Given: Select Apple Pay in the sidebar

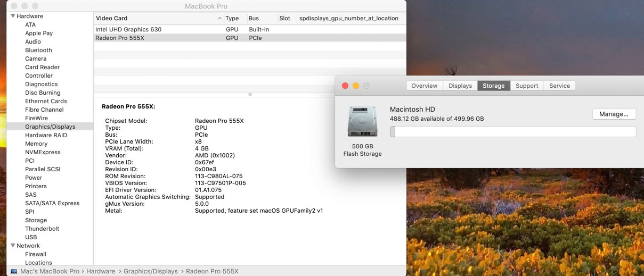Looking at the screenshot, I should pos(39,33).
